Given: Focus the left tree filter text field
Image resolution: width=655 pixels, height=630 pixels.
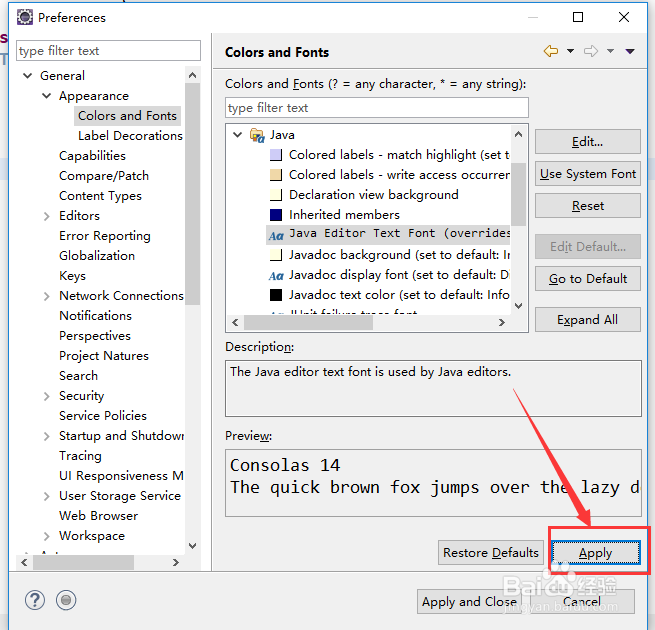Looking at the screenshot, I should click(108, 51).
